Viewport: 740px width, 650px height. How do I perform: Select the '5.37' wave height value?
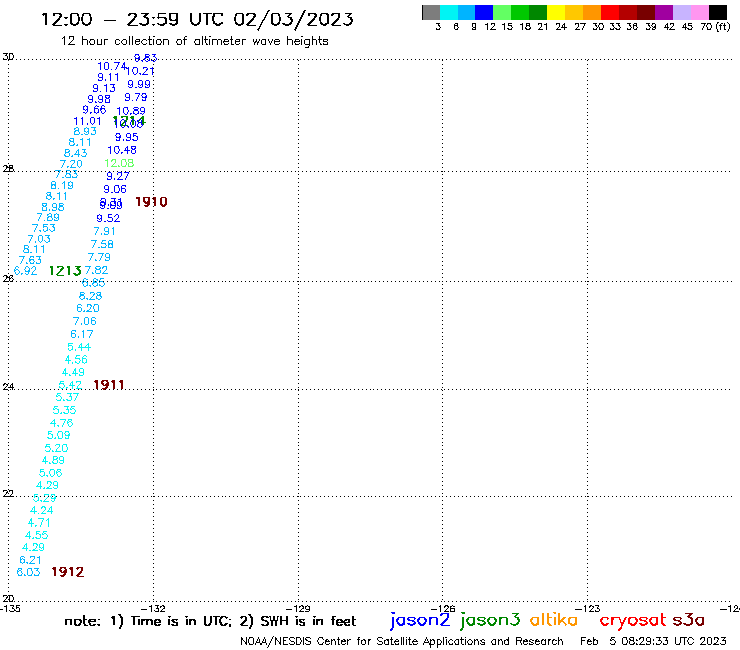click(67, 397)
